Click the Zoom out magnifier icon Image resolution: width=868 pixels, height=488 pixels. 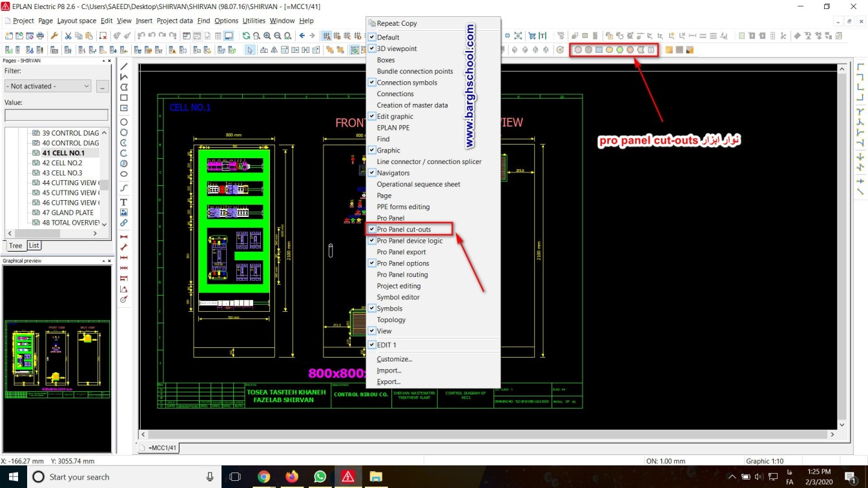pyautogui.click(x=277, y=36)
